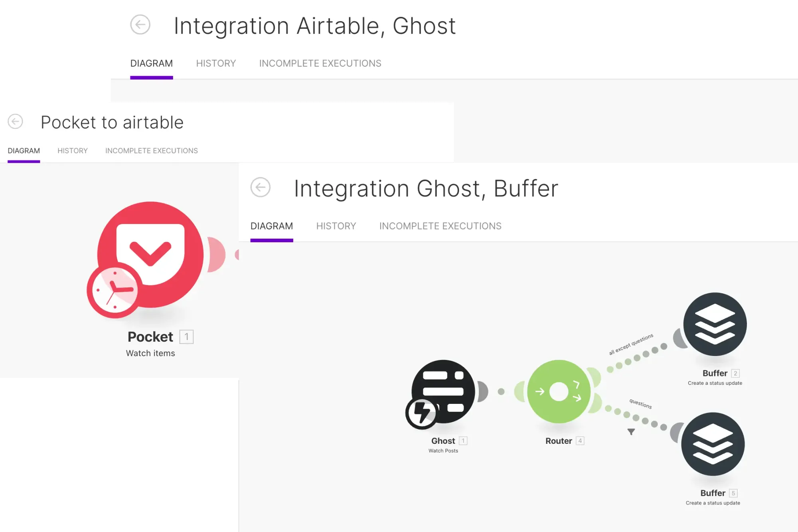Switch to History tab in Ghost, Buffer scenario
The image size is (798, 532).
(x=336, y=226)
